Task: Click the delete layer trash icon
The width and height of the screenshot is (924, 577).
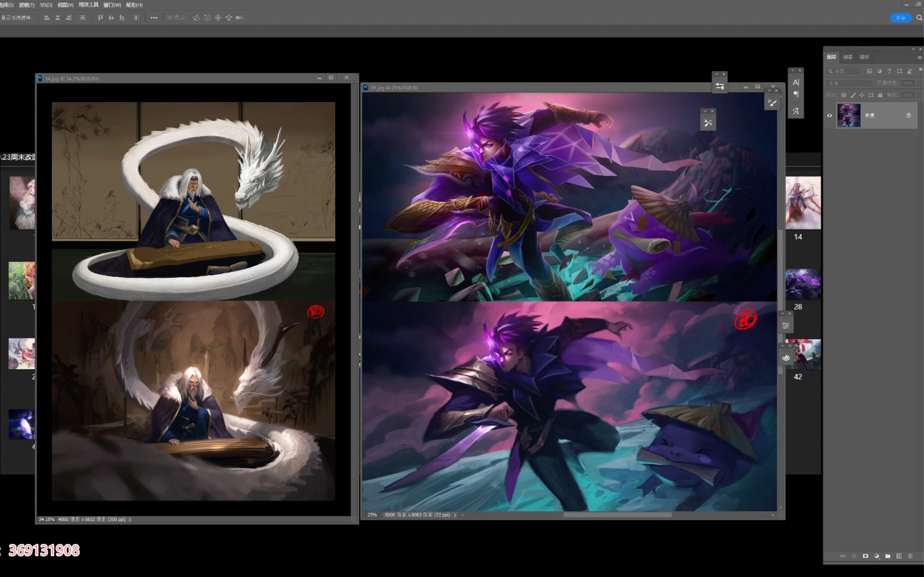Action: 910,556
